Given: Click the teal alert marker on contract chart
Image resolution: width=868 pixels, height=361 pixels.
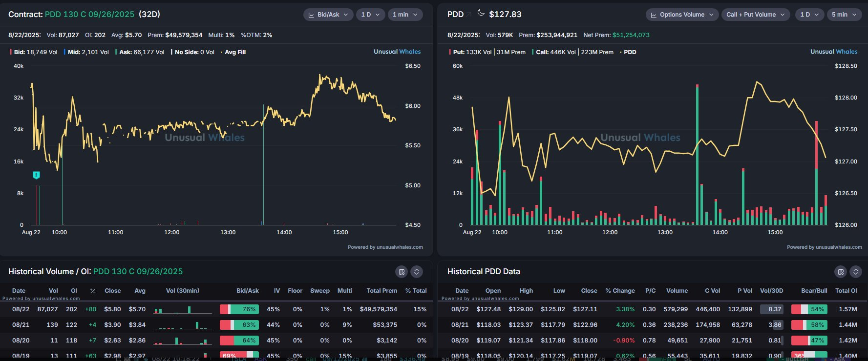Looking at the screenshot, I should [x=36, y=175].
